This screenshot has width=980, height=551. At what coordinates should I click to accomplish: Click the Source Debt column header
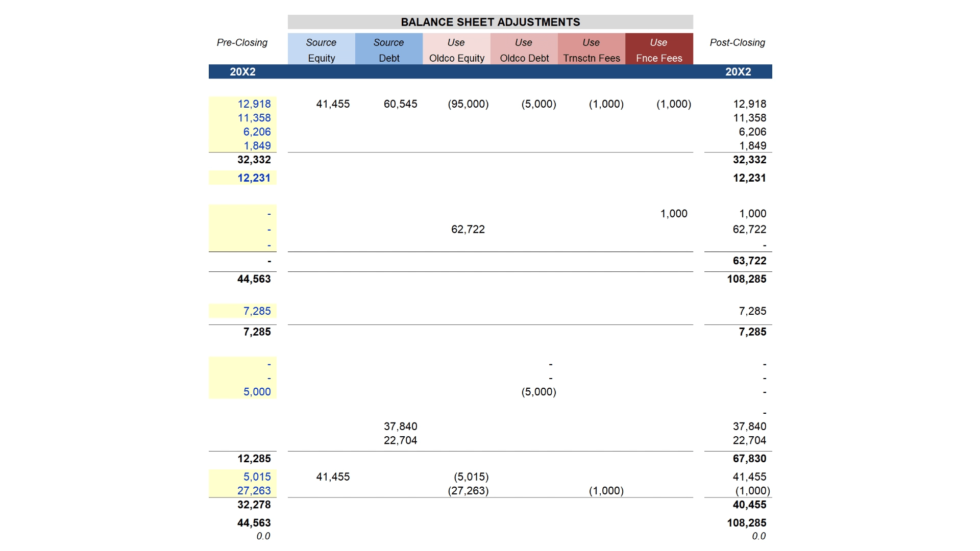point(389,49)
